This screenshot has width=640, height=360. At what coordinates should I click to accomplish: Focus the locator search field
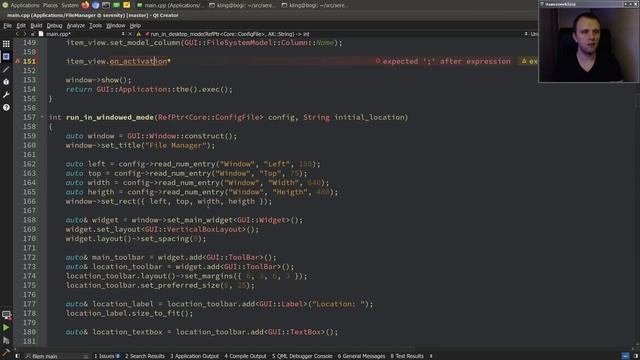point(56,356)
